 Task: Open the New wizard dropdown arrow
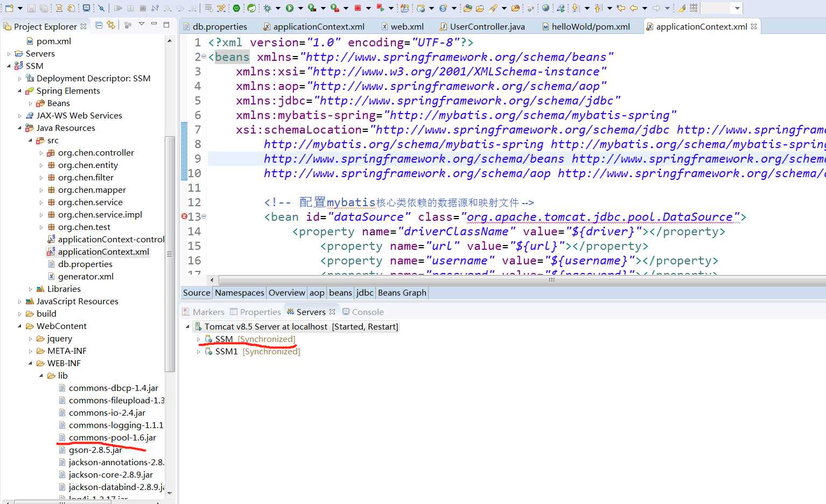[20, 8]
